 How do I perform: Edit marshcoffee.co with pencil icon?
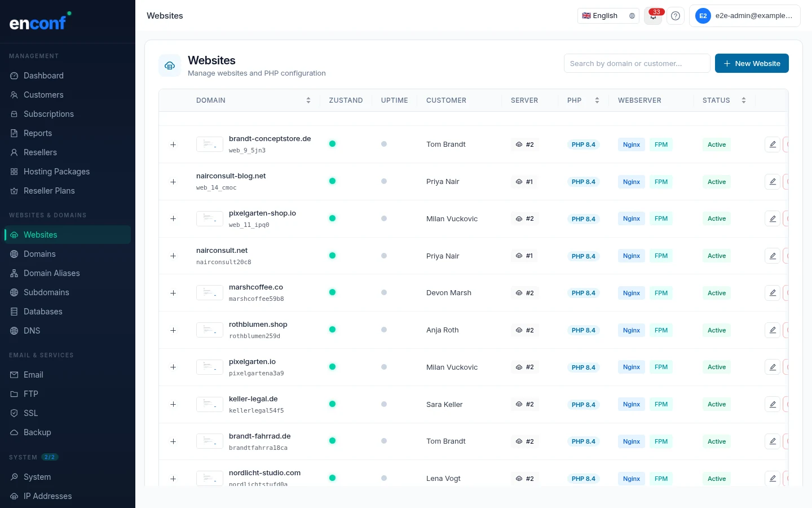click(773, 293)
